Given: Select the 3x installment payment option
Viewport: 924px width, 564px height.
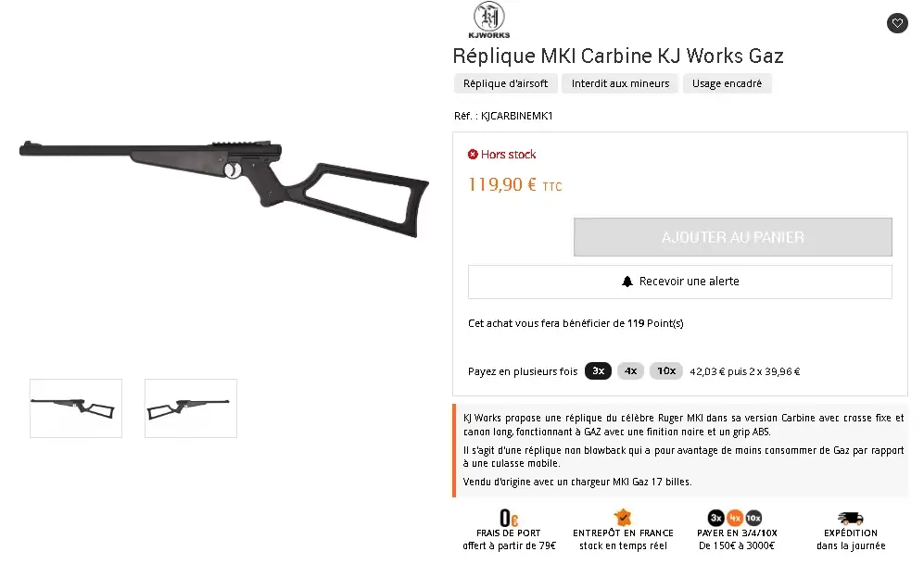Looking at the screenshot, I should [x=598, y=371].
